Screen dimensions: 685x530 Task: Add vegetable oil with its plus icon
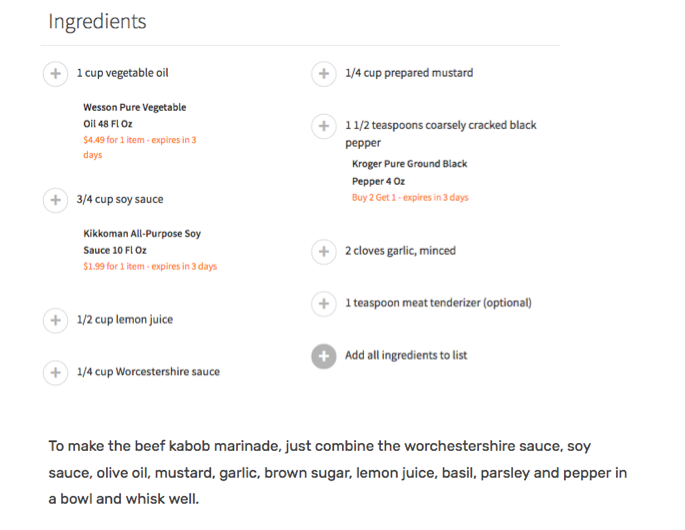tap(55, 74)
